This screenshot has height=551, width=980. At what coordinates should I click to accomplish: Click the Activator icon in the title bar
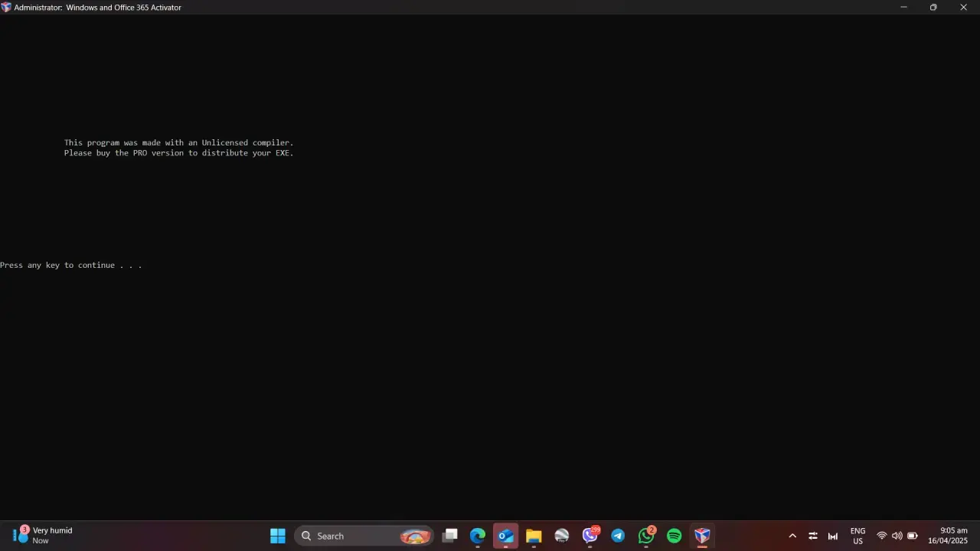(x=6, y=7)
